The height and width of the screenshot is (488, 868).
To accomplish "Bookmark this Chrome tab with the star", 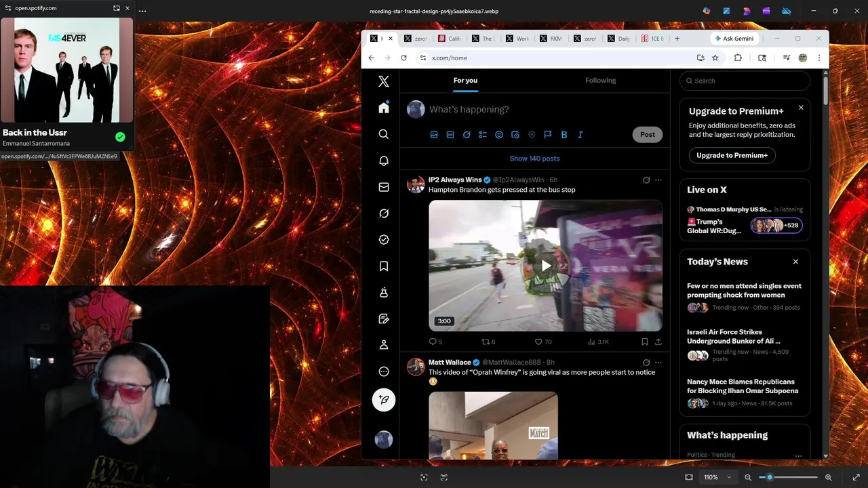I will (715, 58).
